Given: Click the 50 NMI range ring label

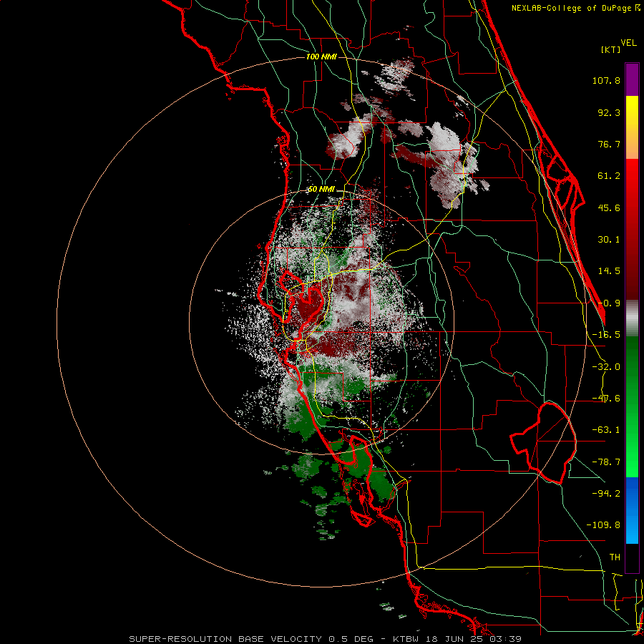Looking at the screenshot, I should pos(321,190).
